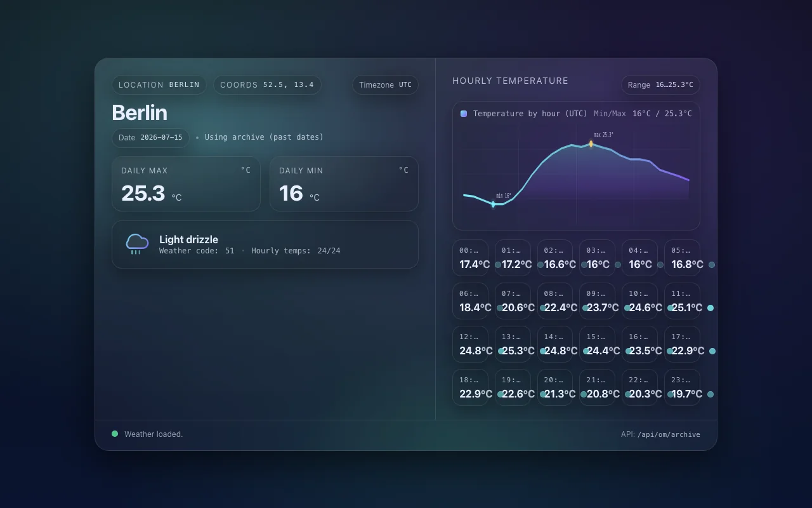Click the /api/om/archive API path
The width and height of the screenshot is (812, 508).
pyautogui.click(x=669, y=435)
